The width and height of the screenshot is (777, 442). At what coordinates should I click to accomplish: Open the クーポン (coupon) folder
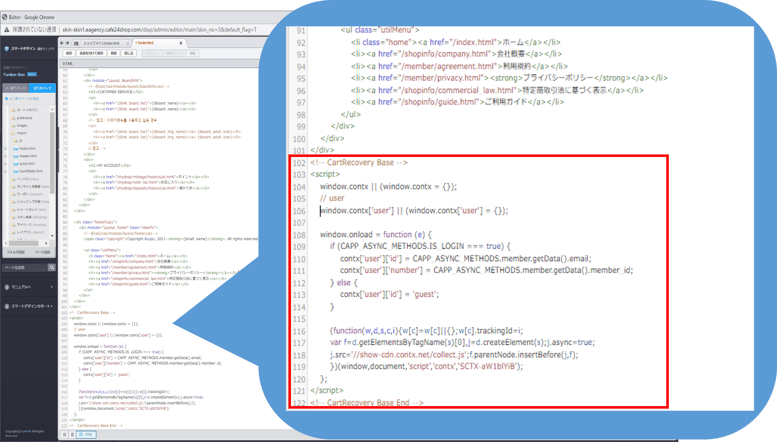[x=27, y=194]
